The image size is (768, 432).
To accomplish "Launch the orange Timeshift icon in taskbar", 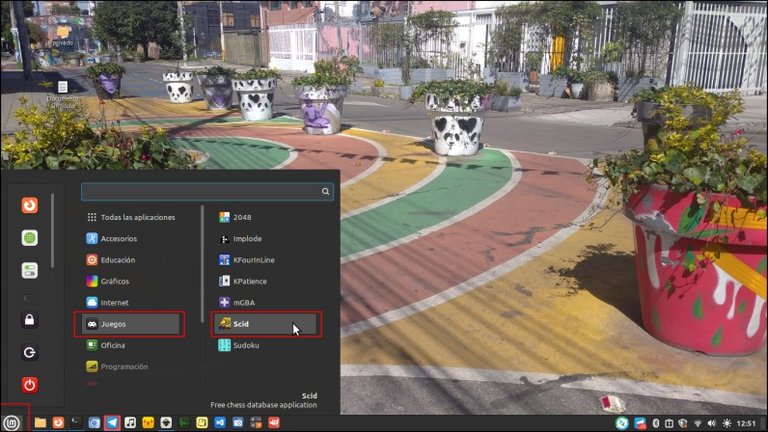I will point(58,423).
